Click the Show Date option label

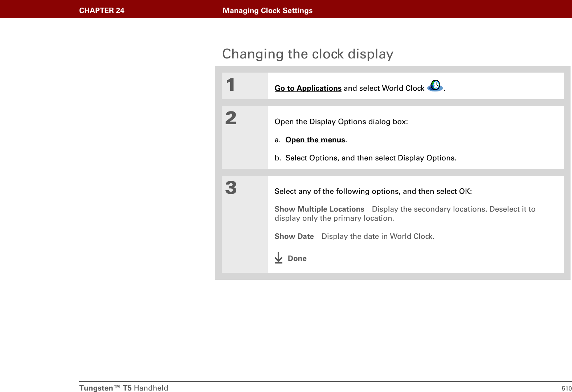[x=294, y=236]
